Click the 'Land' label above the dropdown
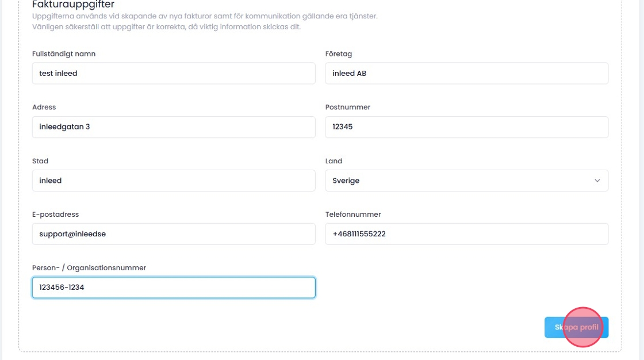The height and width of the screenshot is (360, 644). [334, 161]
